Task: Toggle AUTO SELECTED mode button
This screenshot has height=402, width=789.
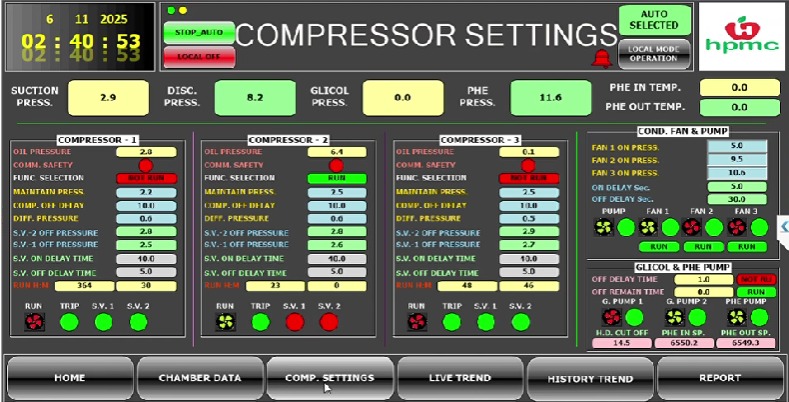Action: click(x=654, y=20)
